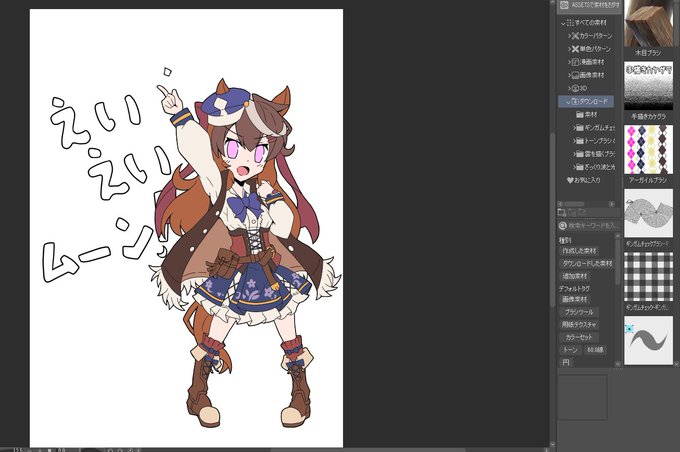Expand the ざっくり波と光 subfolder chevron
The width and height of the screenshot is (680, 452).
coord(574,167)
